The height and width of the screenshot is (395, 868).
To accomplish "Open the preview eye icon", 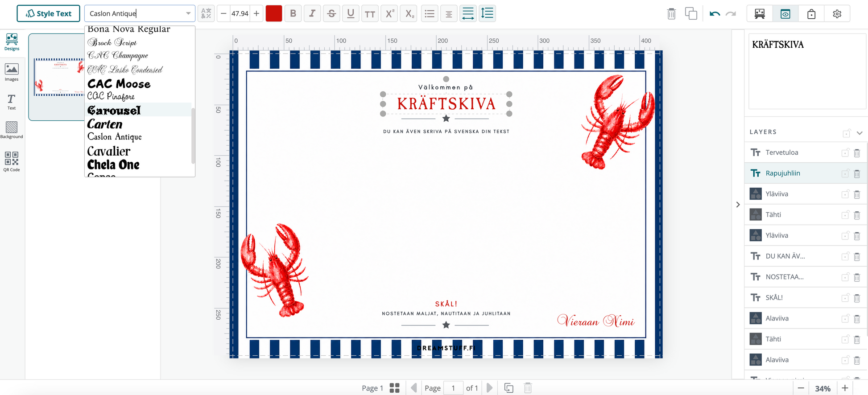I will tap(785, 14).
